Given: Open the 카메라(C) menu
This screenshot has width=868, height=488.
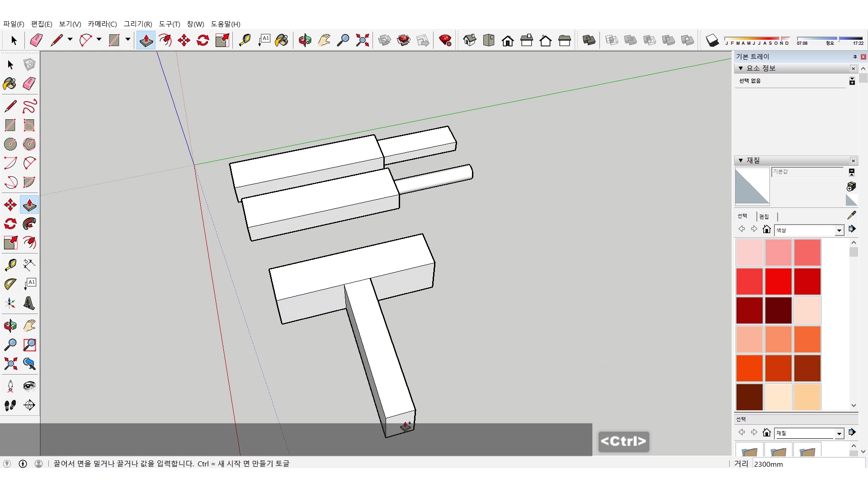Looking at the screenshot, I should point(102,24).
